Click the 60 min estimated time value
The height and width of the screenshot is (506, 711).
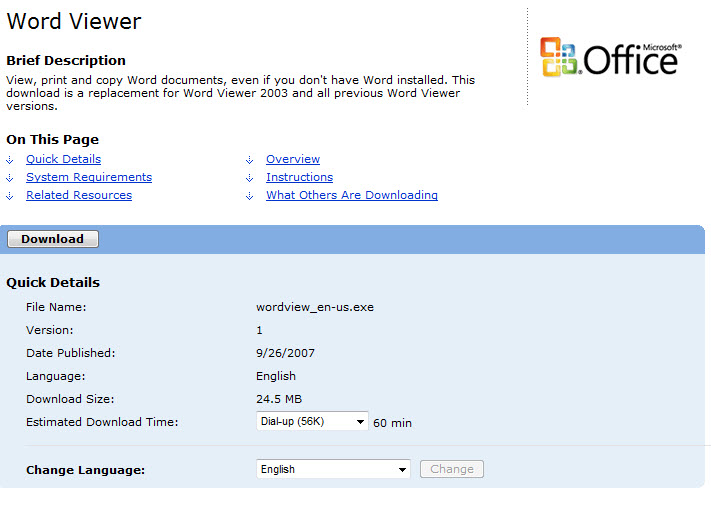[x=393, y=423]
